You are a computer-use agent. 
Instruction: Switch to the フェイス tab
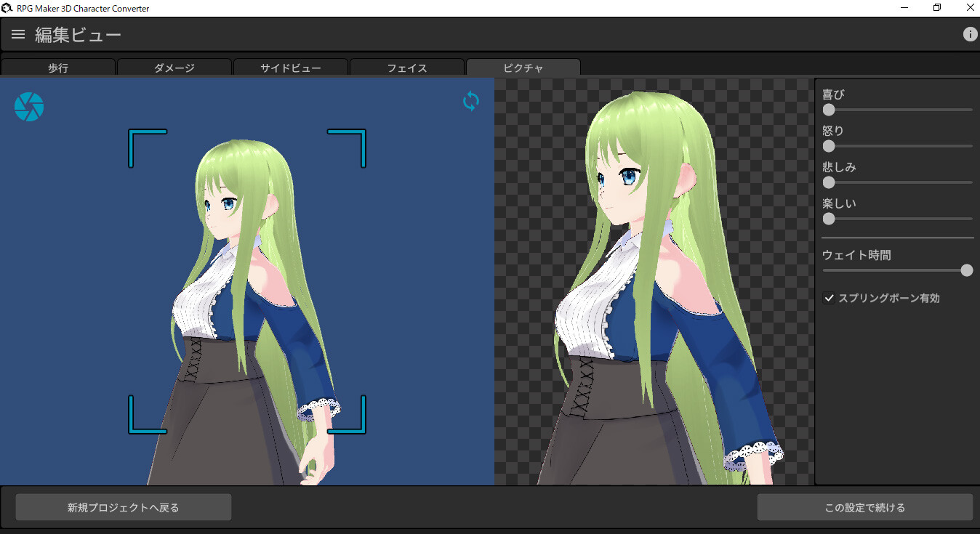(407, 67)
